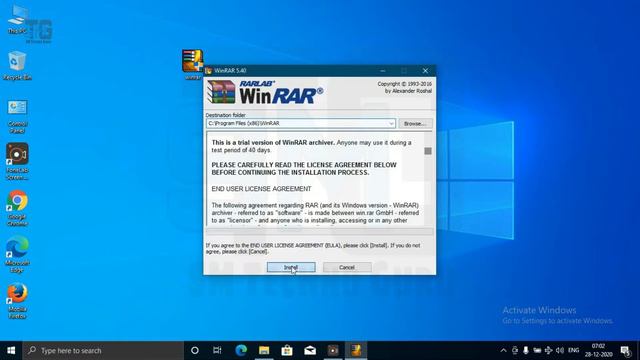Click the Browse... button
This screenshot has height=360, width=640.
(415, 123)
